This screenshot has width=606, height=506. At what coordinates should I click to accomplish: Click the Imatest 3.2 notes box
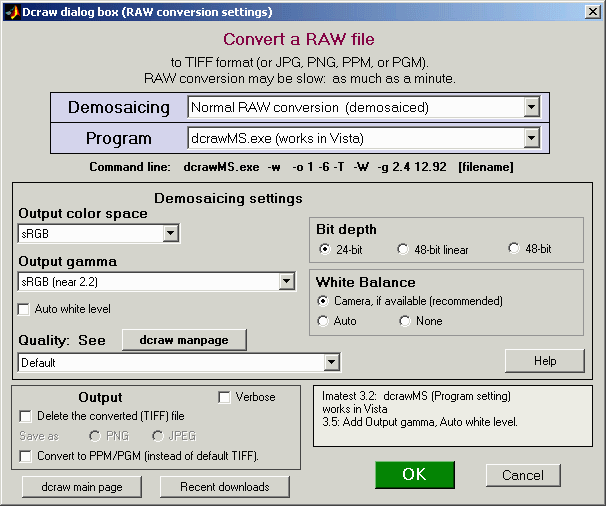click(453, 416)
